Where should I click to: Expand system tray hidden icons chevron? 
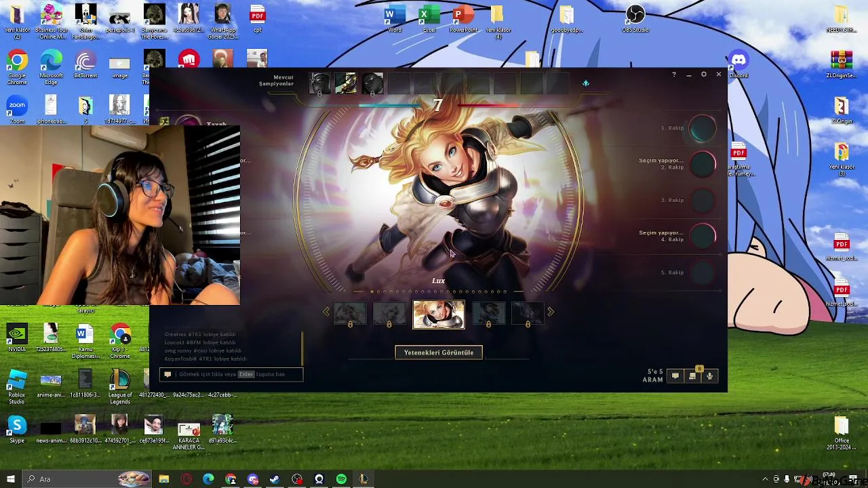766,479
